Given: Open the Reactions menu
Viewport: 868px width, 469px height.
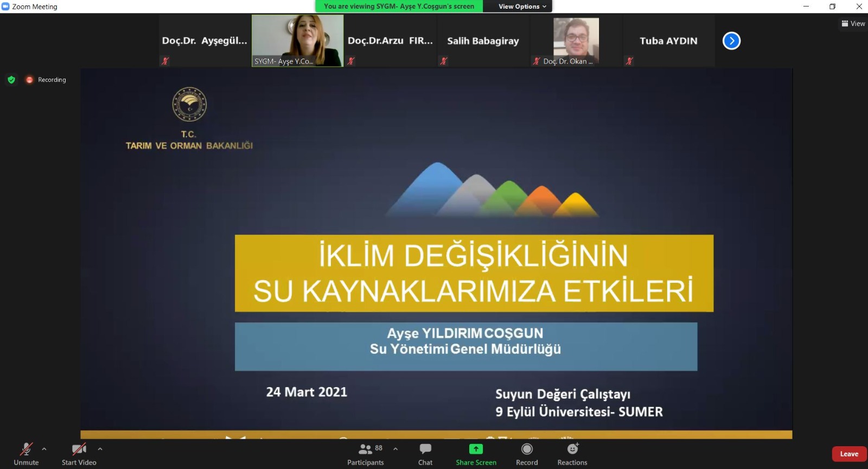Looking at the screenshot, I should tap(572, 454).
